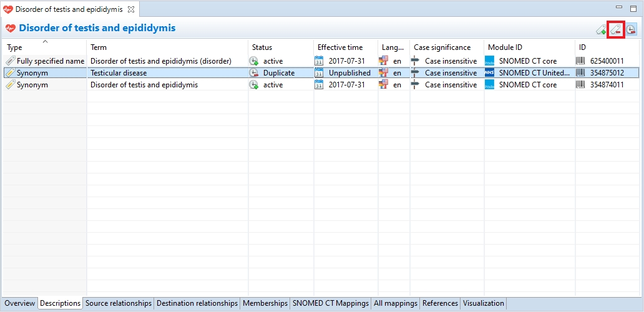
Task: Click the status icon in the Duplicate row
Action: 254,73
